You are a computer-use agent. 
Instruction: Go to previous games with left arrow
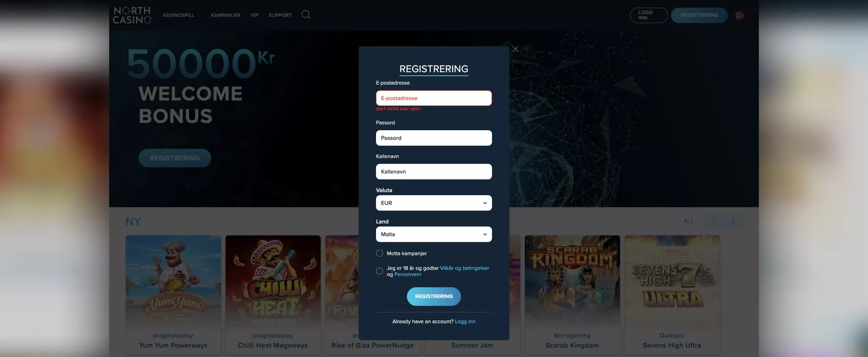pos(714,221)
